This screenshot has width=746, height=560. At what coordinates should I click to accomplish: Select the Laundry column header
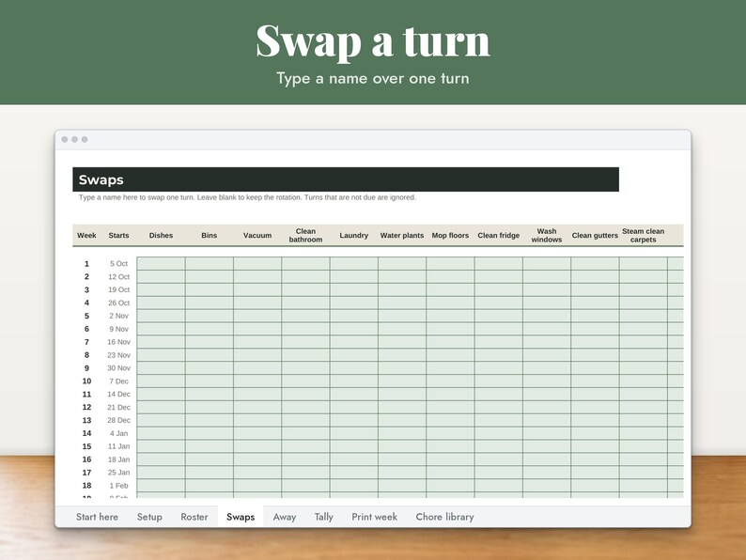click(x=354, y=236)
